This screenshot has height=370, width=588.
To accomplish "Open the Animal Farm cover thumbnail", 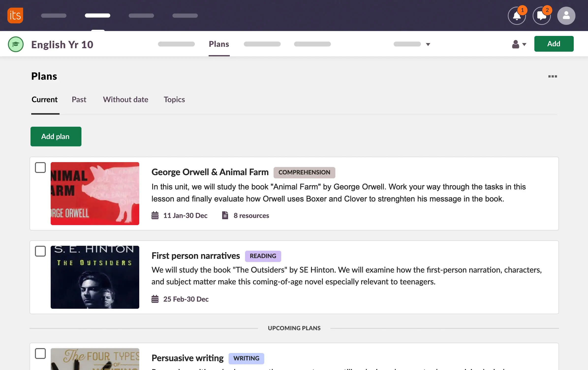I will pos(95,194).
